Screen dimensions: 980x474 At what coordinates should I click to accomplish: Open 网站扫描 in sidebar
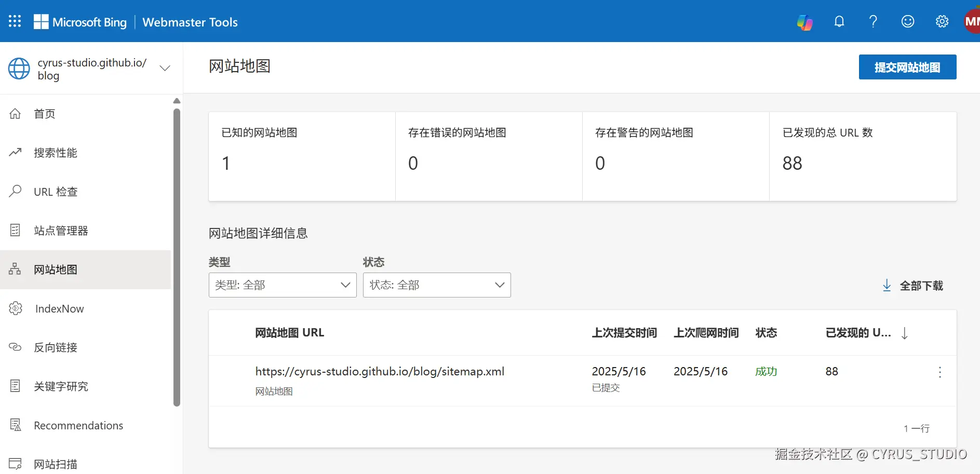(86, 464)
